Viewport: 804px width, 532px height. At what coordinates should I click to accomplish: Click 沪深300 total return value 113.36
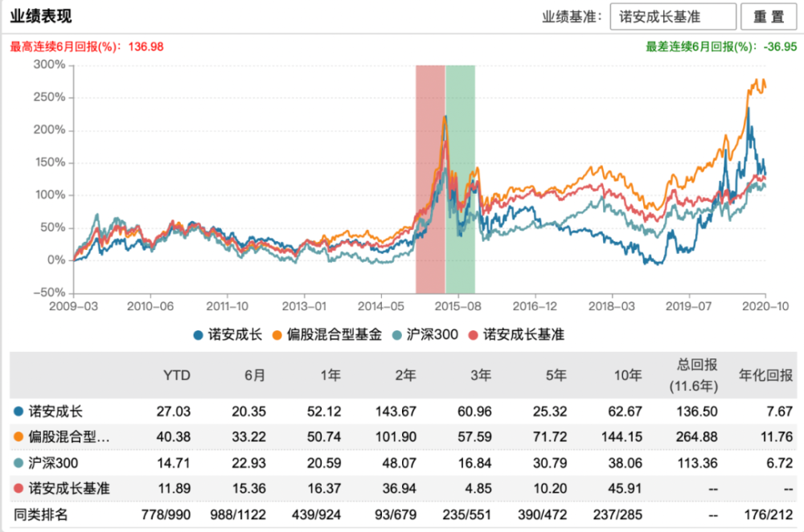point(697,464)
